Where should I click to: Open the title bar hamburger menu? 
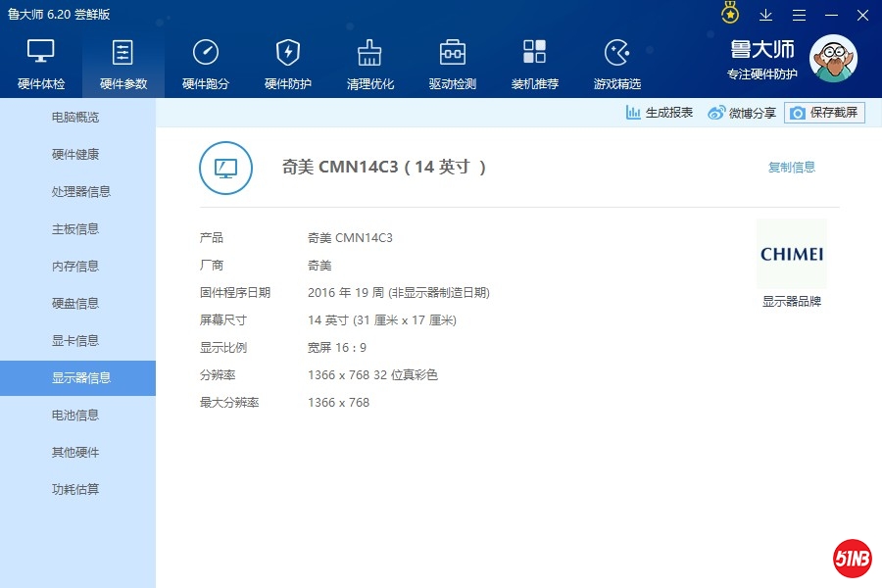[800, 15]
